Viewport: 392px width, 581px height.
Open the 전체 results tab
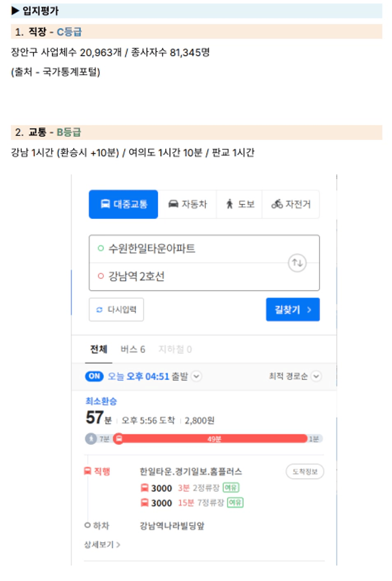[x=99, y=350]
